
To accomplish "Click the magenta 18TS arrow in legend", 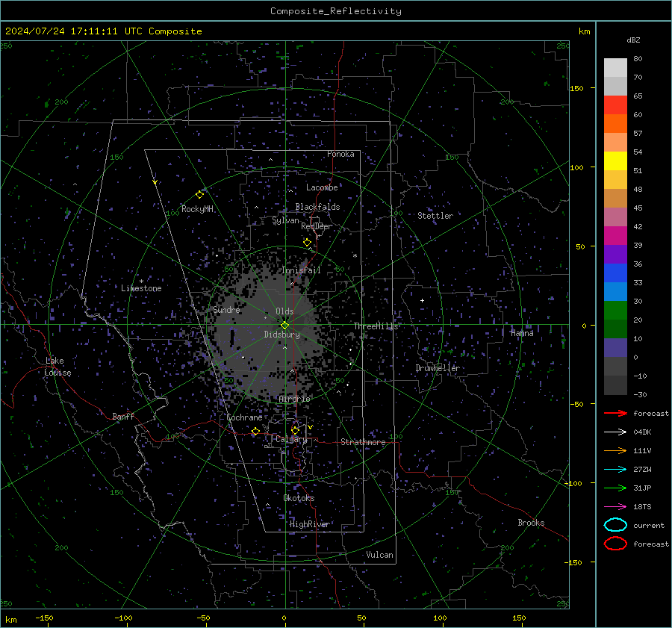I will (x=615, y=506).
